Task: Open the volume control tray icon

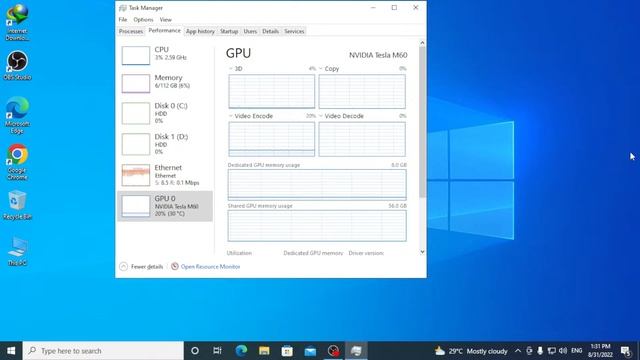Action: tap(563, 351)
